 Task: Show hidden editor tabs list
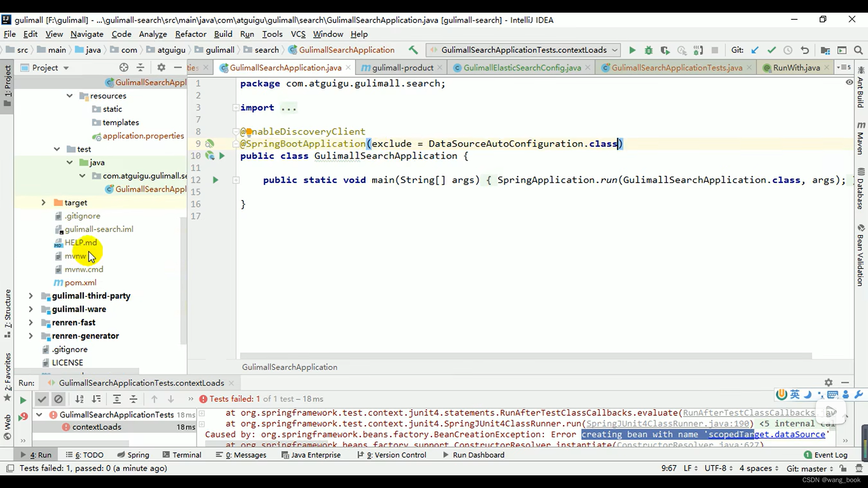[844, 68]
